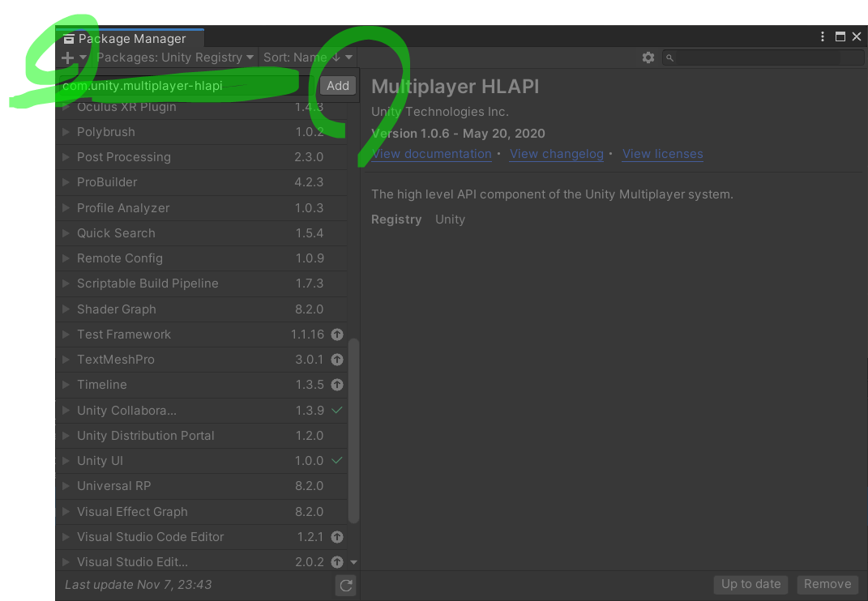Select the ProBuilder package row

[x=202, y=182]
